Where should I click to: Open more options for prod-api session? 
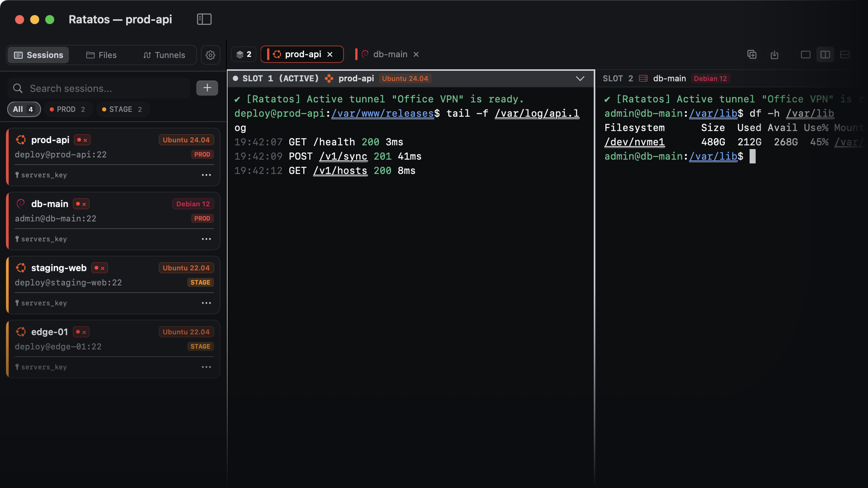pyautogui.click(x=206, y=175)
